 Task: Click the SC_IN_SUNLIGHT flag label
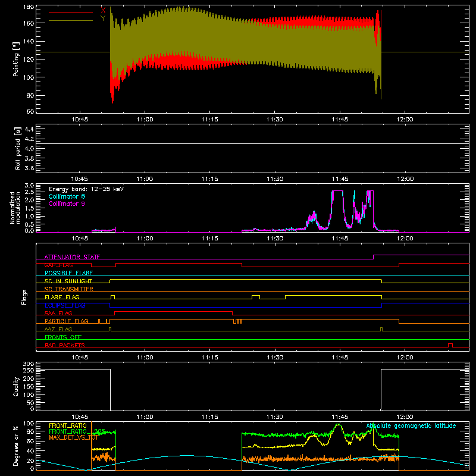68,281
